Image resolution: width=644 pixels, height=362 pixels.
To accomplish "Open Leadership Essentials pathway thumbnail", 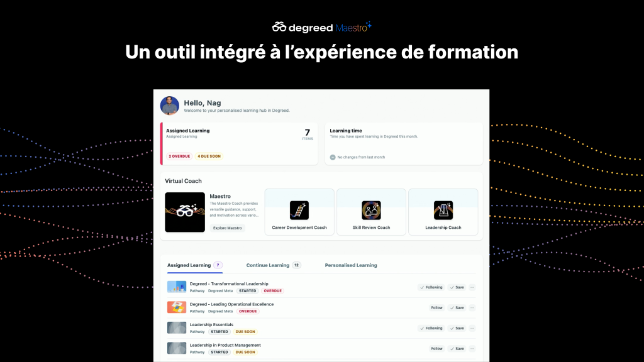I will pyautogui.click(x=177, y=327).
